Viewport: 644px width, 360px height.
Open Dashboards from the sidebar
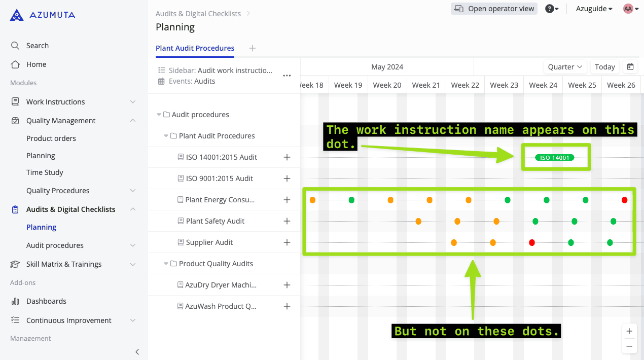tap(46, 301)
